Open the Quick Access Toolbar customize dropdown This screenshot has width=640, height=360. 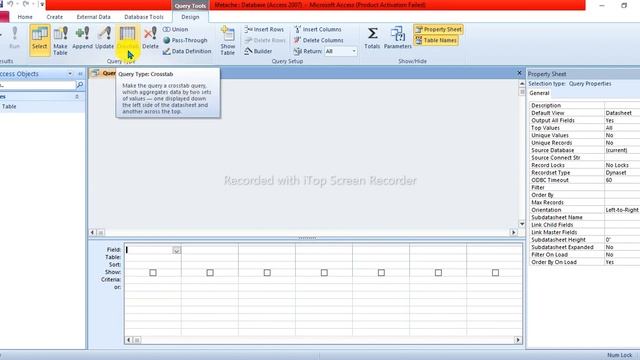[42, 4]
